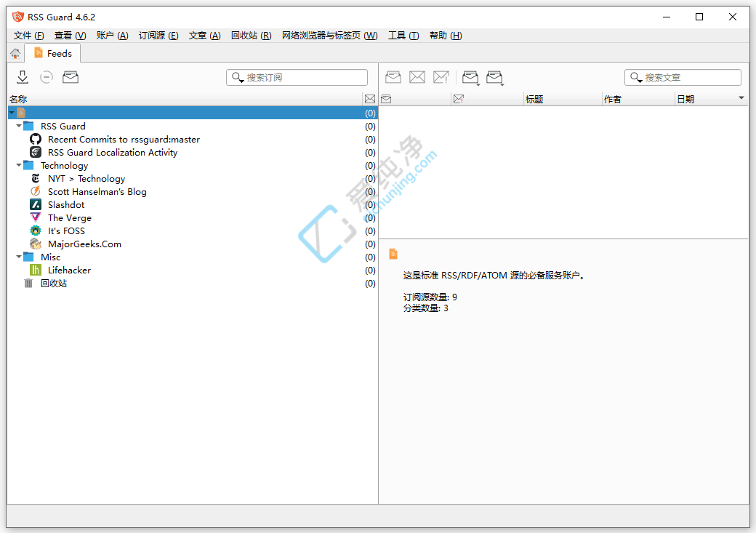The width and height of the screenshot is (756, 533).
Task: Click the NYT Technology feed icon
Action: pos(36,178)
